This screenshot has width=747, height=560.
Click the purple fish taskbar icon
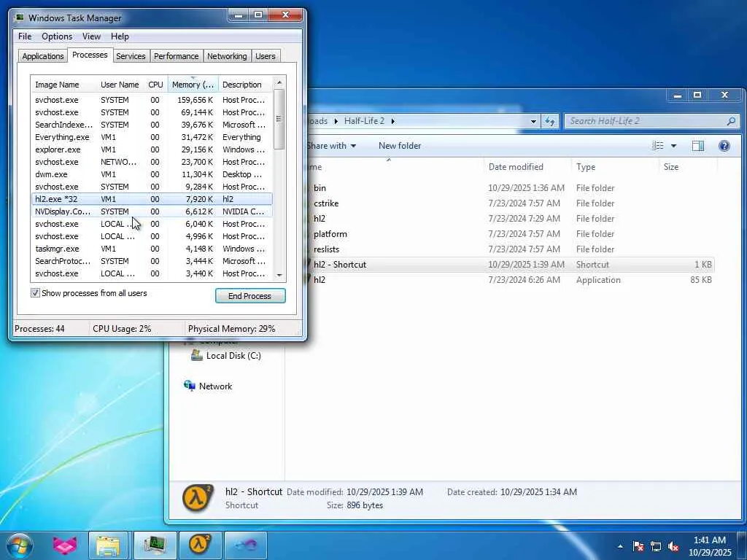[246, 545]
